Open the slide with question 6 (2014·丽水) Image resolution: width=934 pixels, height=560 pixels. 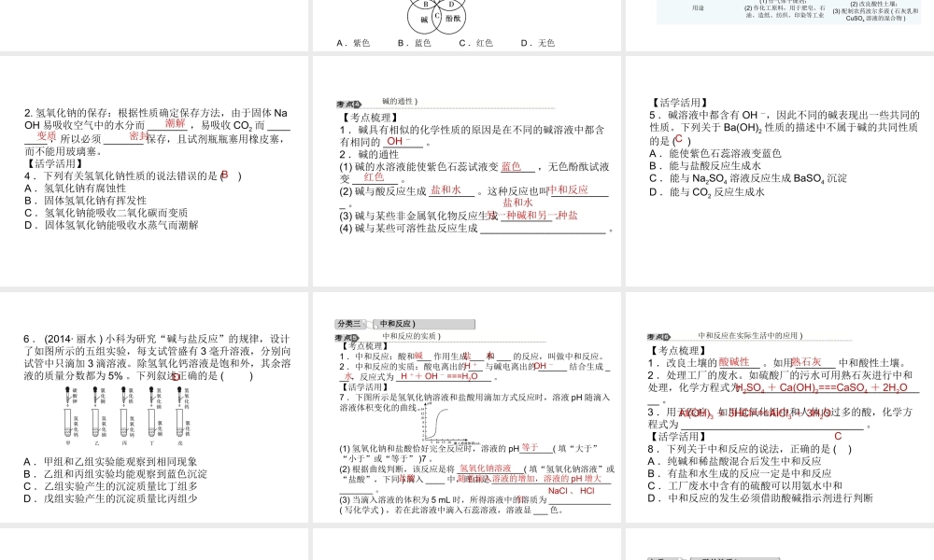154,408
